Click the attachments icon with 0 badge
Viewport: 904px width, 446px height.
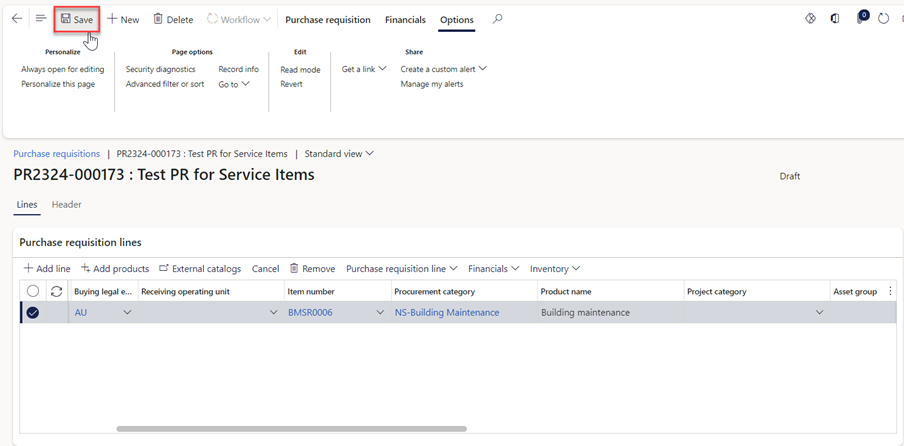pyautogui.click(x=861, y=17)
